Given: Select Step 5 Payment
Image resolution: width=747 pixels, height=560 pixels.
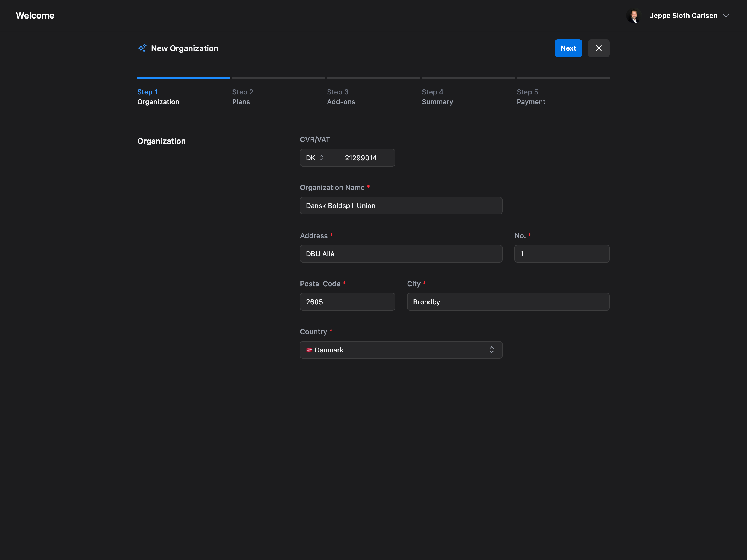Looking at the screenshot, I should [531, 97].
